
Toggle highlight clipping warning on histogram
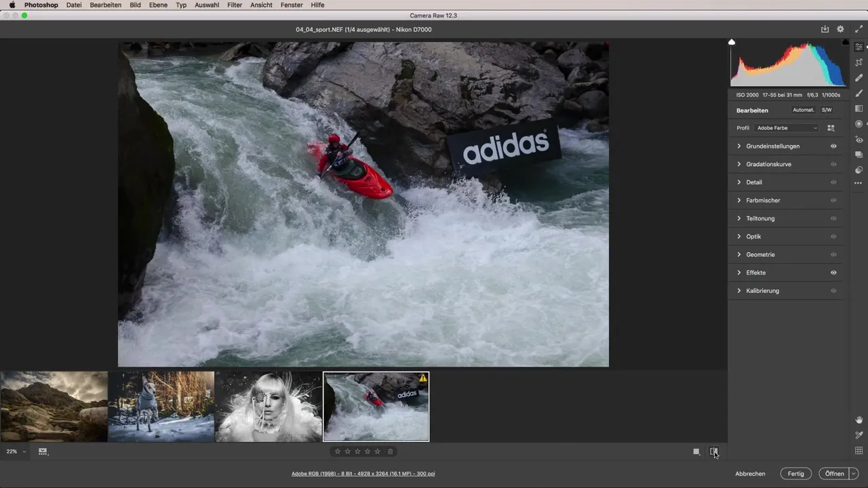[845, 42]
